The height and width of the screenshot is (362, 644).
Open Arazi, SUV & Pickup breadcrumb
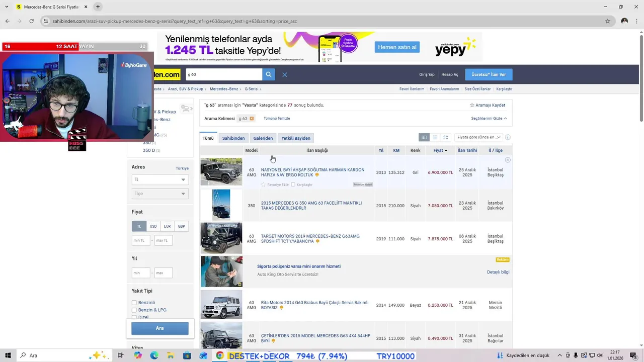186,89
